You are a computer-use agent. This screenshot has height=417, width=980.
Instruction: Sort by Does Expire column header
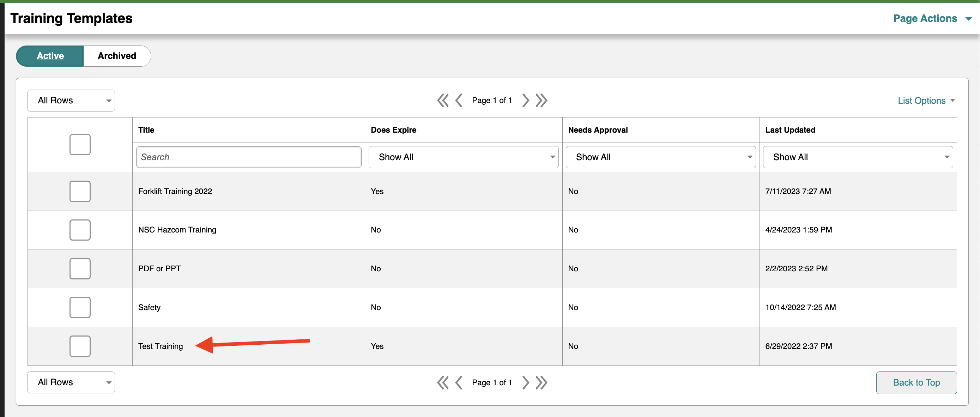click(393, 130)
